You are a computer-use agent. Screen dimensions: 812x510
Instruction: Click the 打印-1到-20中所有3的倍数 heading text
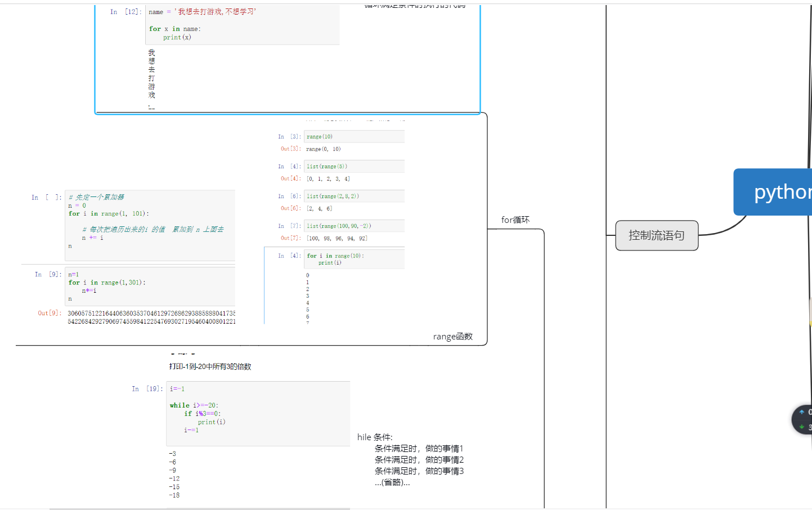coord(210,366)
